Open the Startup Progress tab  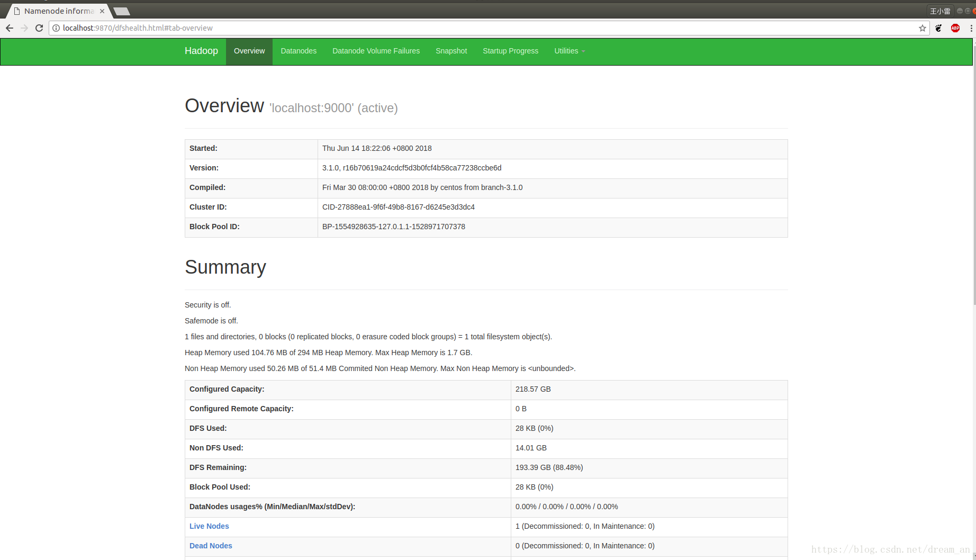click(x=510, y=51)
